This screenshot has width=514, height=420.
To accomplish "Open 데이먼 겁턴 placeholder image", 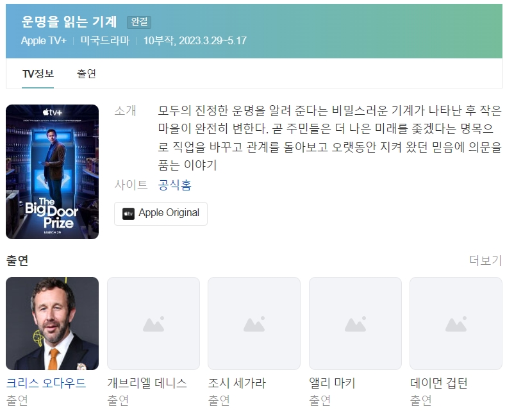I will (x=456, y=324).
